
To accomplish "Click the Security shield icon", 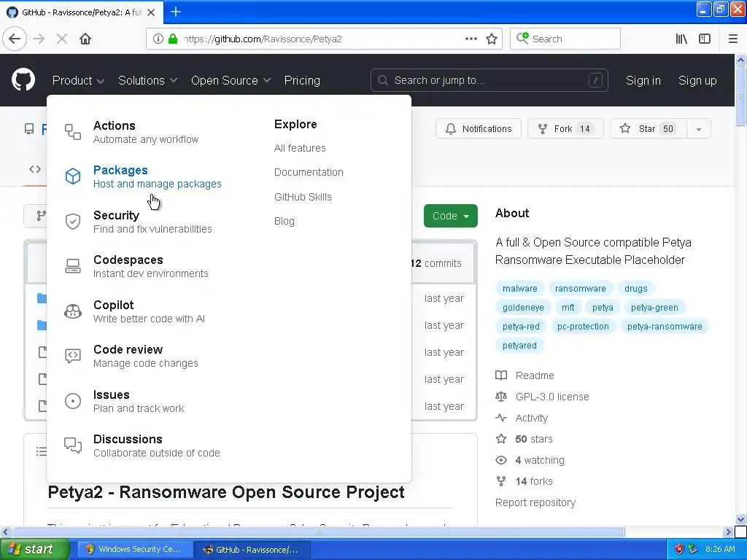I will point(73,222).
